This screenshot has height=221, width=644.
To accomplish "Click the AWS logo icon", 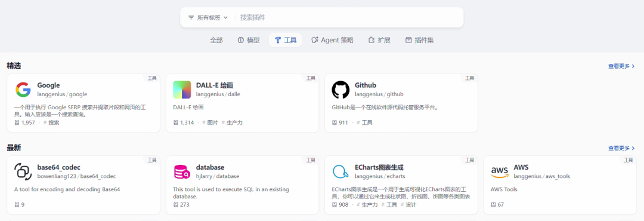I will 499,172.
